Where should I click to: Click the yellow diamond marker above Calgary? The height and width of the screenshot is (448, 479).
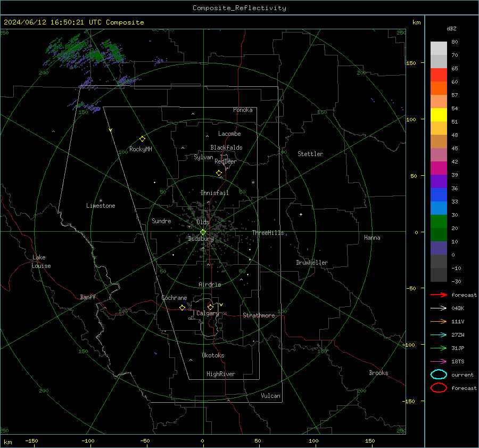tap(210, 307)
